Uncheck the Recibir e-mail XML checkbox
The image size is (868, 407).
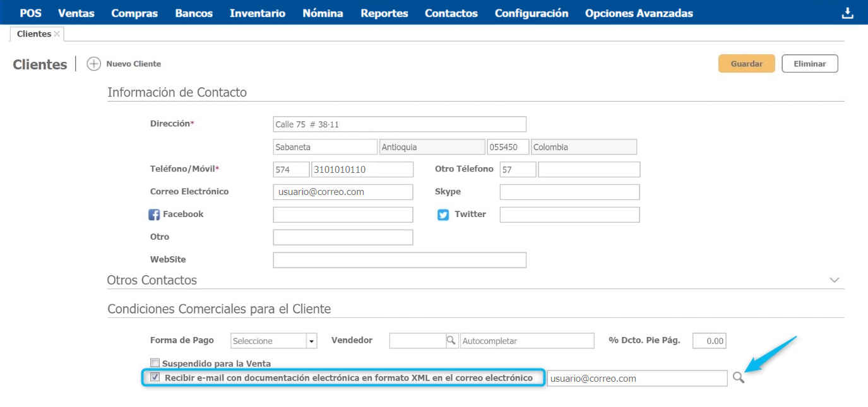tap(155, 377)
